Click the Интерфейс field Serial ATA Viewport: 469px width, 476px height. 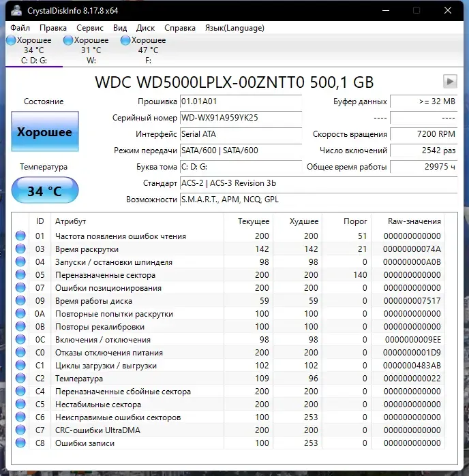click(241, 134)
